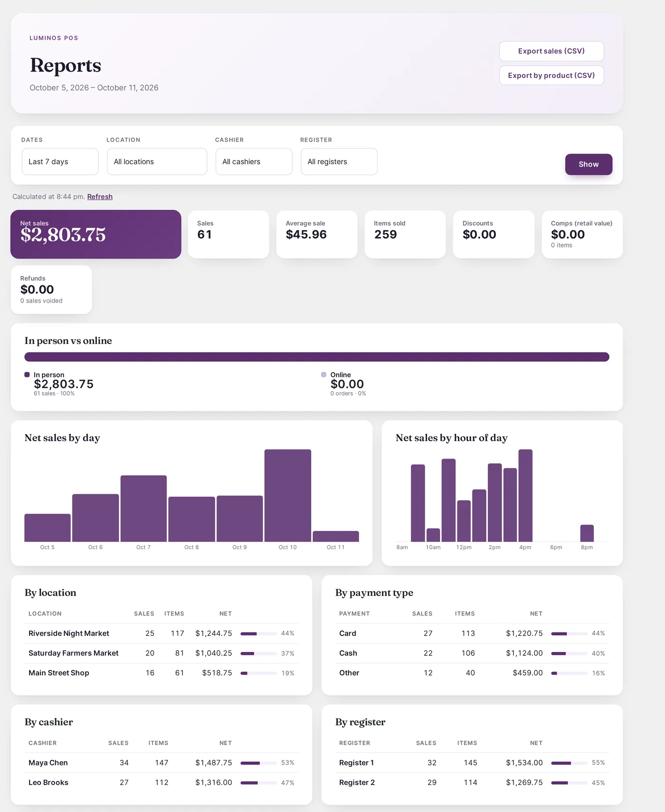The width and height of the screenshot is (665, 812).
Task: Click the Main Street Shop row
Action: point(161,673)
